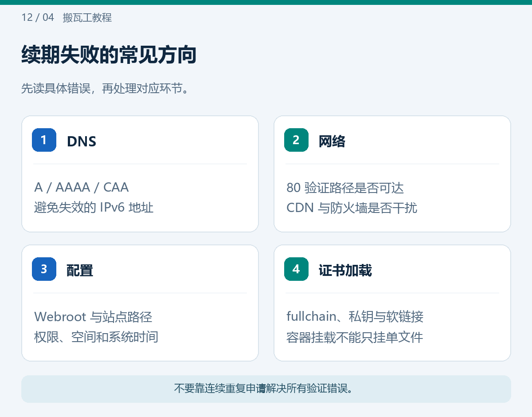Select the 配置 card heading
Viewport: 532px width, 417px height.
pyautogui.click(x=80, y=271)
